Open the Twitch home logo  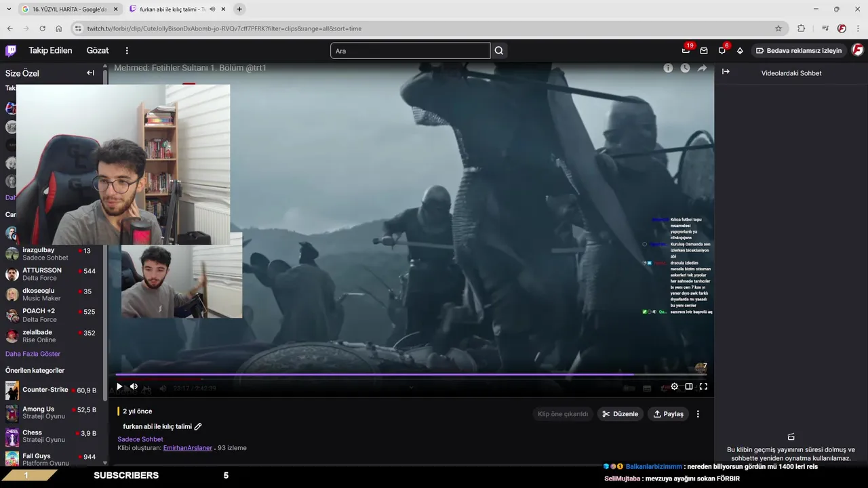[11, 51]
